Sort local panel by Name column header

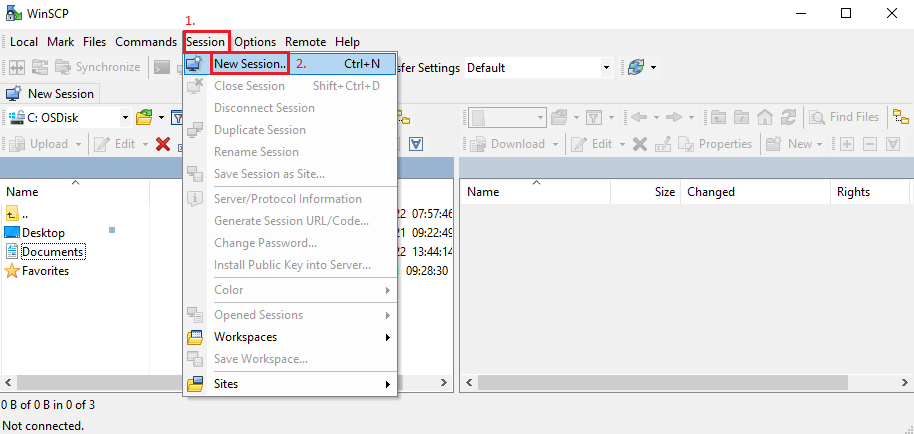coord(75,192)
